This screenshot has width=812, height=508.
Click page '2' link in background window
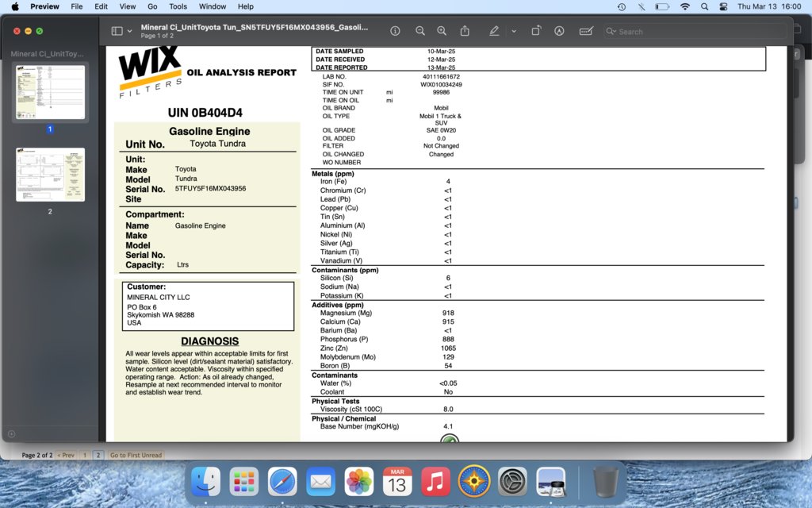click(x=98, y=455)
